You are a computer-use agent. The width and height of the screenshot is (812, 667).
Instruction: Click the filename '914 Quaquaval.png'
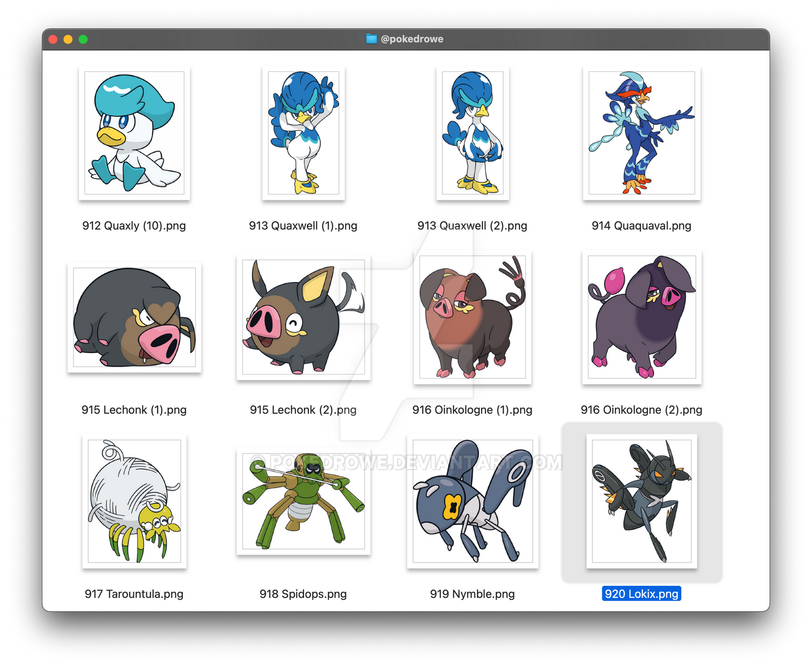642,226
